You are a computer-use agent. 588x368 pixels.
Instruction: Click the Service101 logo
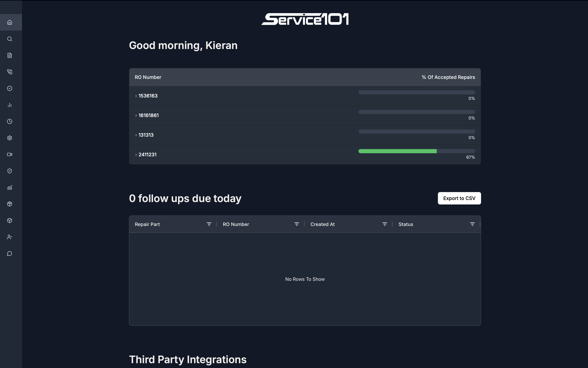[305, 19]
